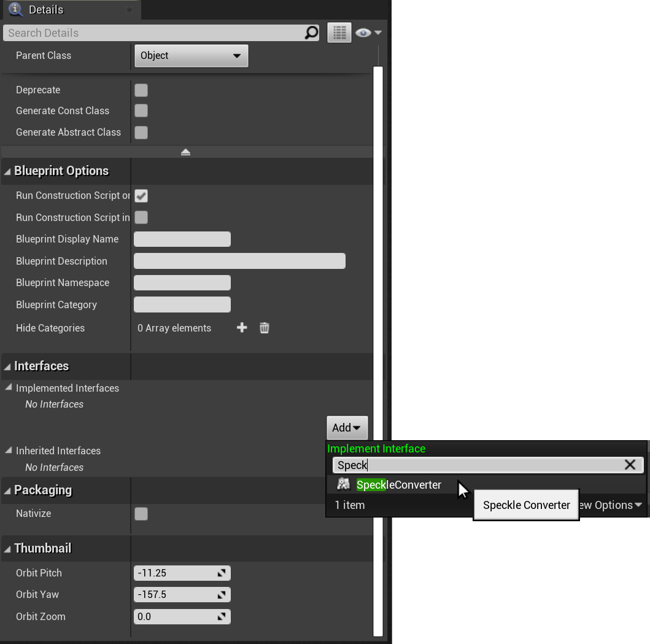The image size is (650, 644).
Task: Click the Blueprint Display Name field
Action: (182, 239)
